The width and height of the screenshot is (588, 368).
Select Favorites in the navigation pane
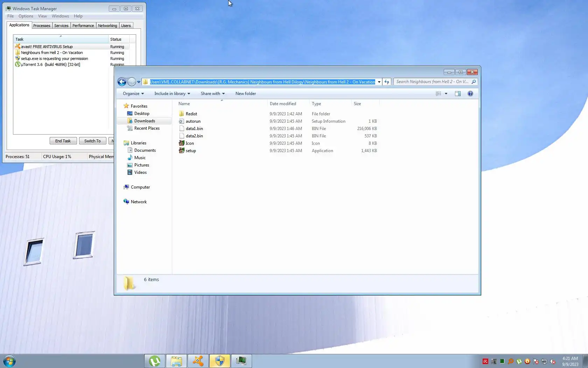point(139,106)
